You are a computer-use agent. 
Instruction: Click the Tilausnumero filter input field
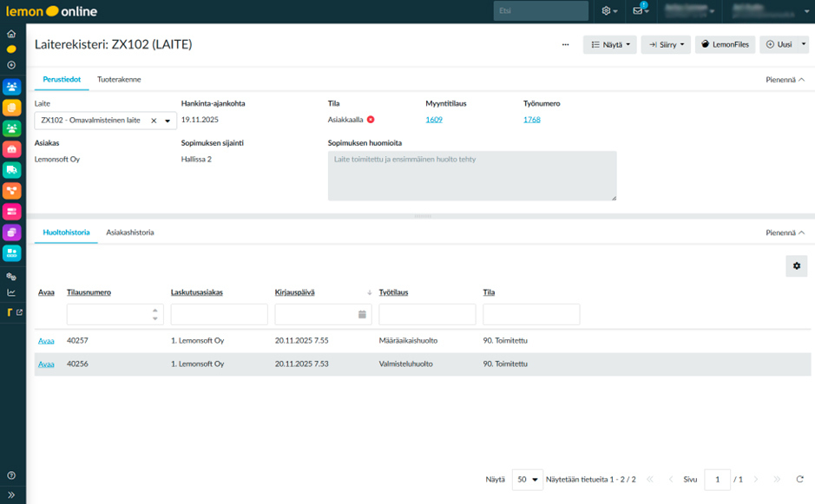pyautogui.click(x=108, y=314)
